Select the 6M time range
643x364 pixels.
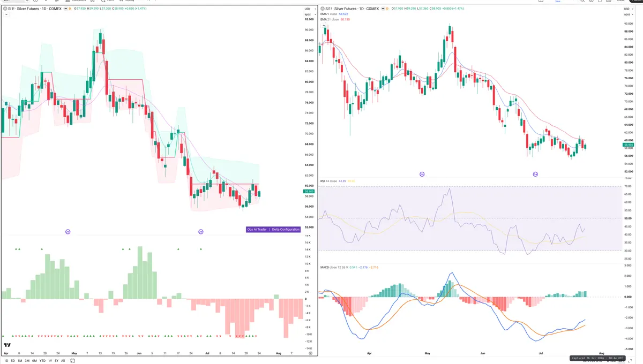point(34,360)
